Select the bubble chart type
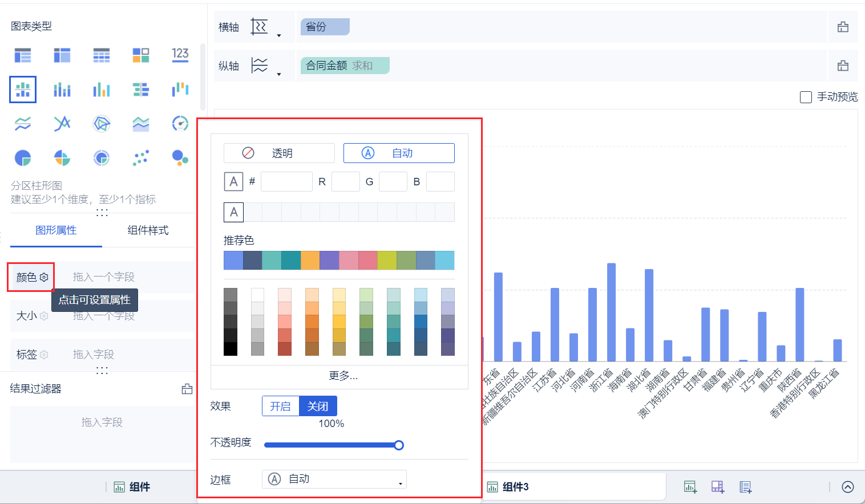 click(180, 158)
